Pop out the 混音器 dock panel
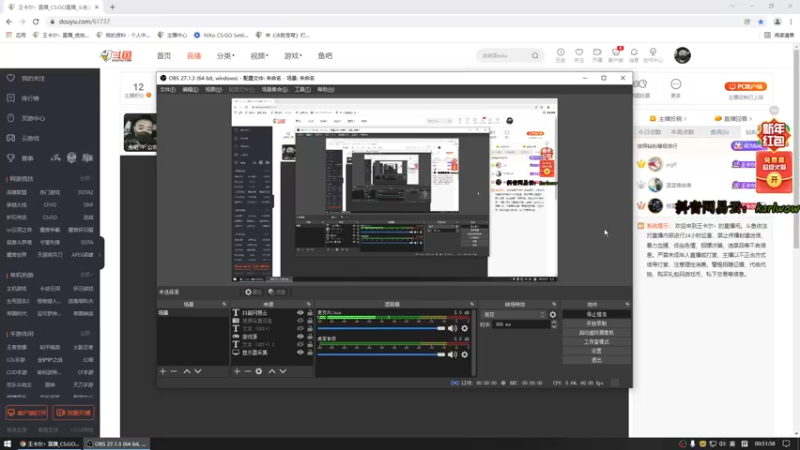The height and width of the screenshot is (450, 800). (472, 304)
